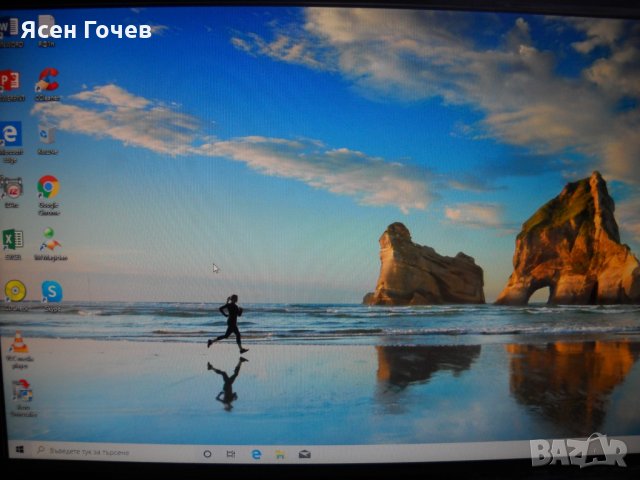Click the Skype desktop icon
640x480 pixels.
point(51,291)
